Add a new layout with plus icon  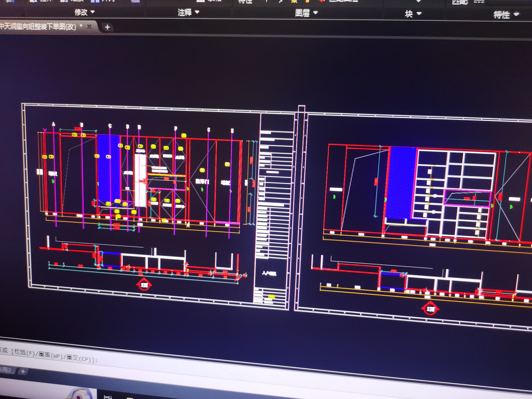[x=23, y=372]
